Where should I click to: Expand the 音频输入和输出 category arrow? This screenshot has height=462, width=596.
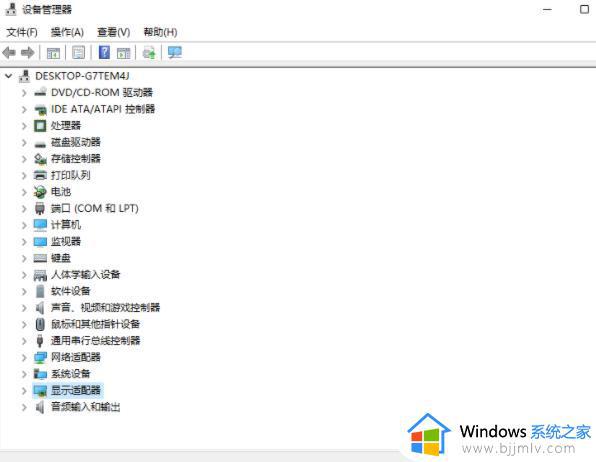click(x=24, y=407)
